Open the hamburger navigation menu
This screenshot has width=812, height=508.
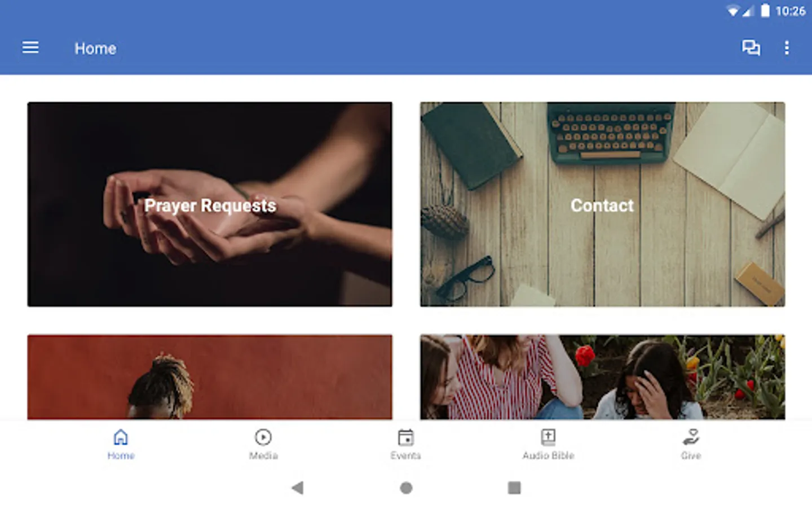tap(30, 48)
